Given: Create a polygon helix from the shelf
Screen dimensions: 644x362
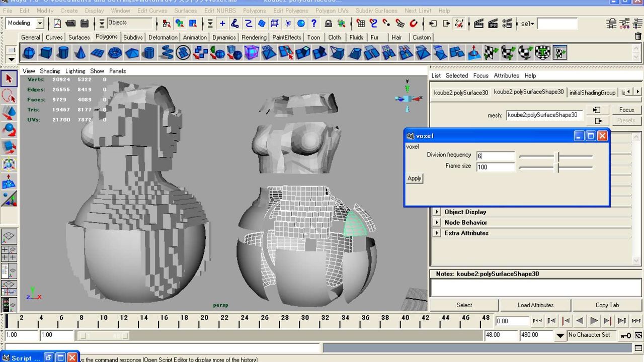Looking at the screenshot, I should click(166, 52).
